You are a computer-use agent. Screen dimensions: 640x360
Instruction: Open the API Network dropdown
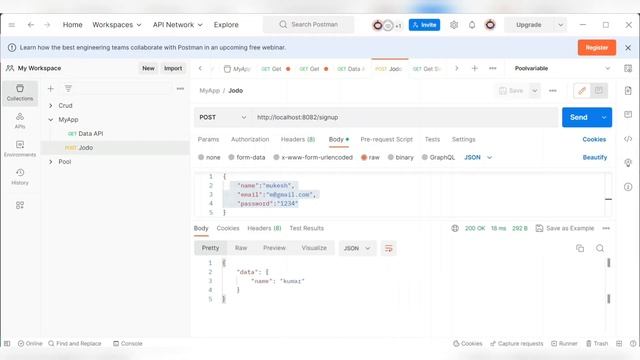point(178,25)
